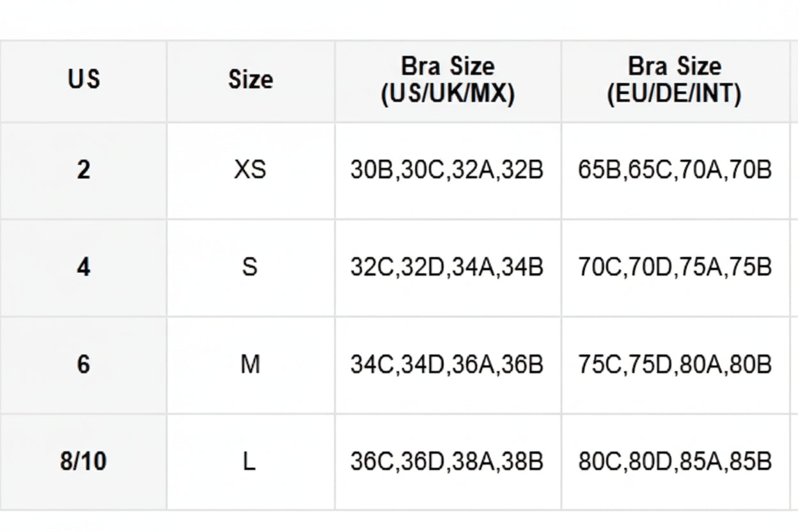Click the 80C,80D,85A,85B cell
798x532 pixels.
(675, 462)
